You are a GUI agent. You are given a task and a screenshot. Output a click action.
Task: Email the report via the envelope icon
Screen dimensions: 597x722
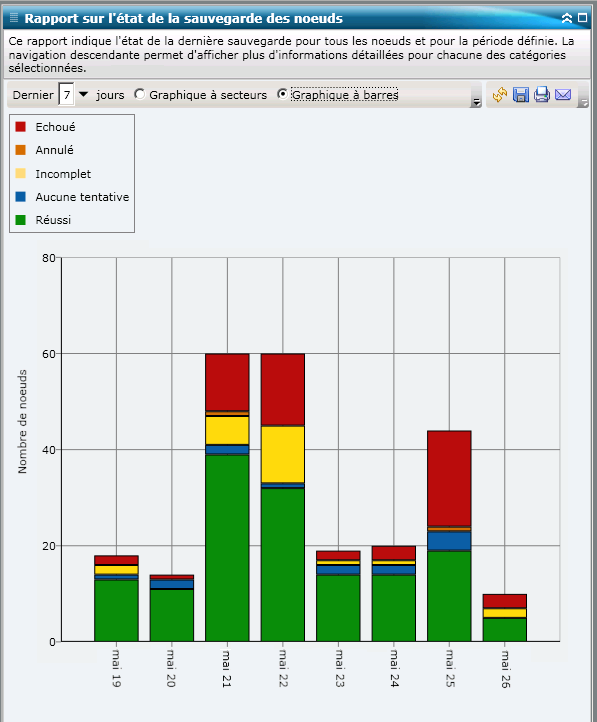(563, 94)
